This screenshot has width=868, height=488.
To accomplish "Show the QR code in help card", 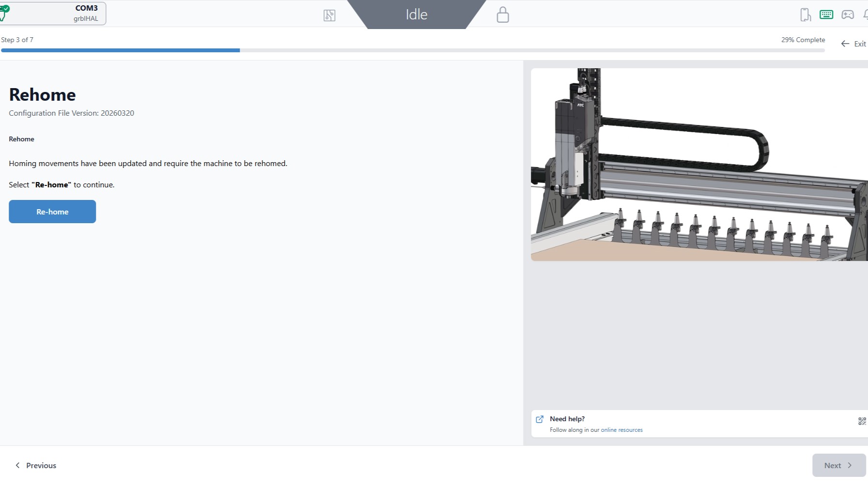I will pyautogui.click(x=862, y=421).
